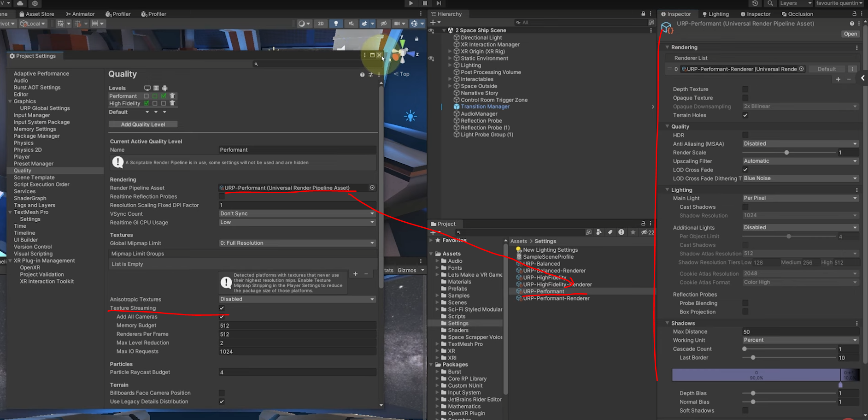This screenshot has height=420, width=868.
Task: Open the Undo History clock icon
Action: 755,3
